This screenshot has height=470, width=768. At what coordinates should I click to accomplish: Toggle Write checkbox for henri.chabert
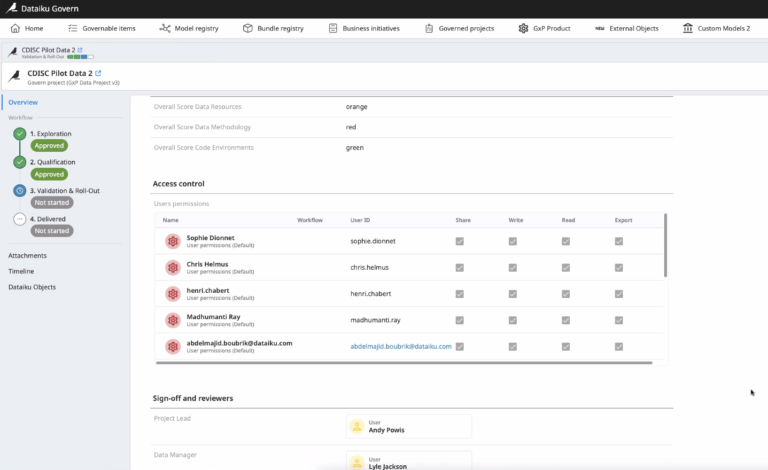click(x=512, y=294)
